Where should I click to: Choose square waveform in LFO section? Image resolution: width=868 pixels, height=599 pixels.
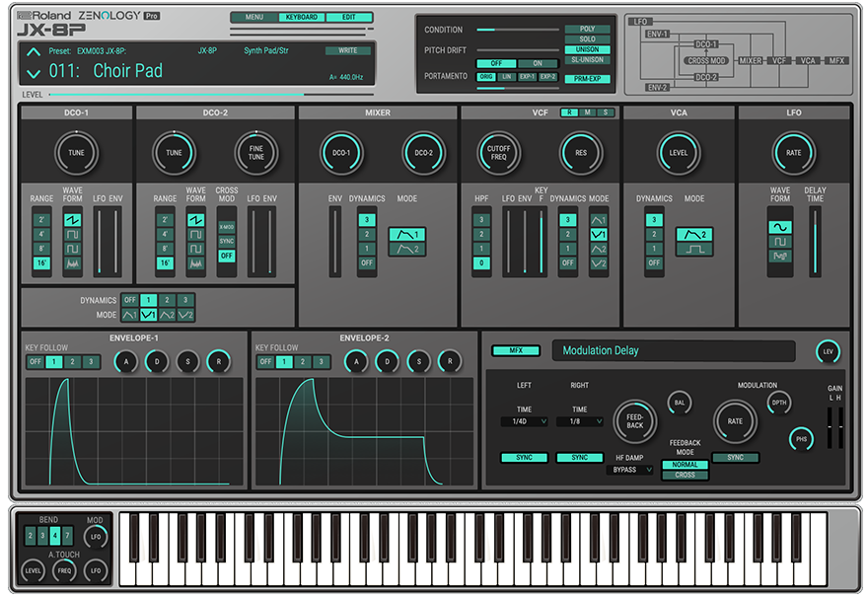[x=779, y=242]
